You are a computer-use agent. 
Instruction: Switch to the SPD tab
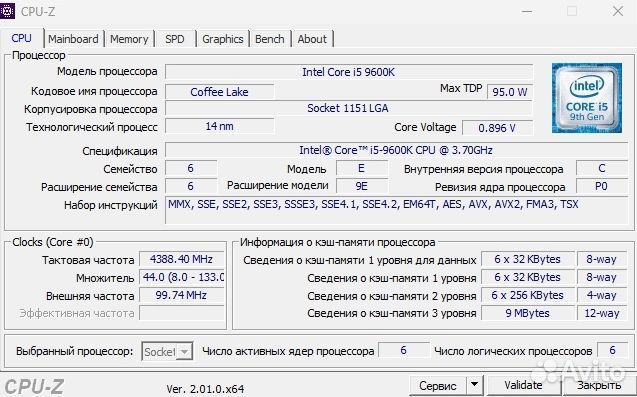pyautogui.click(x=175, y=39)
